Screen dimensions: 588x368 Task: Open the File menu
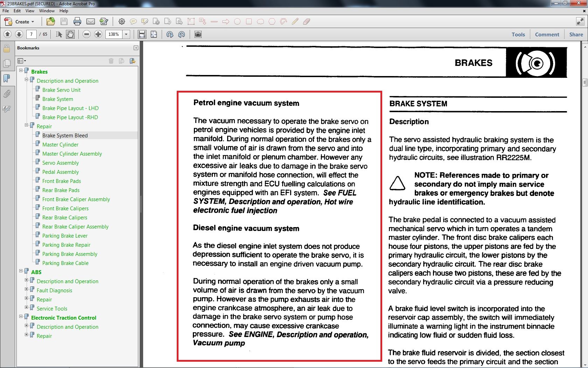pyautogui.click(x=6, y=11)
